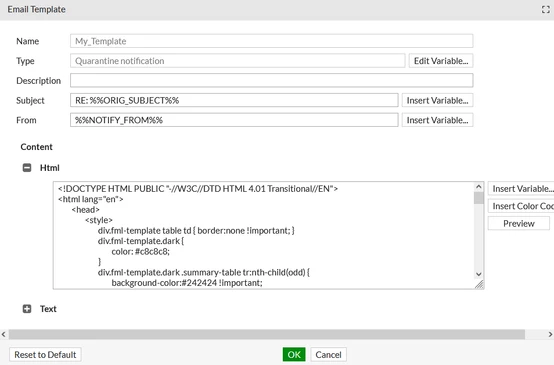Click Reset to Default

pos(45,354)
